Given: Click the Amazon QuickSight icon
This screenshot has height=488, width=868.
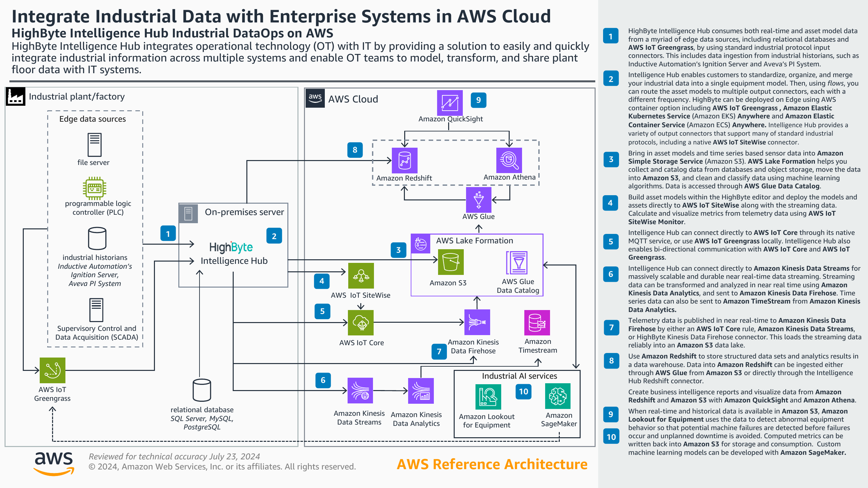Looking at the screenshot, I should click(x=449, y=103).
